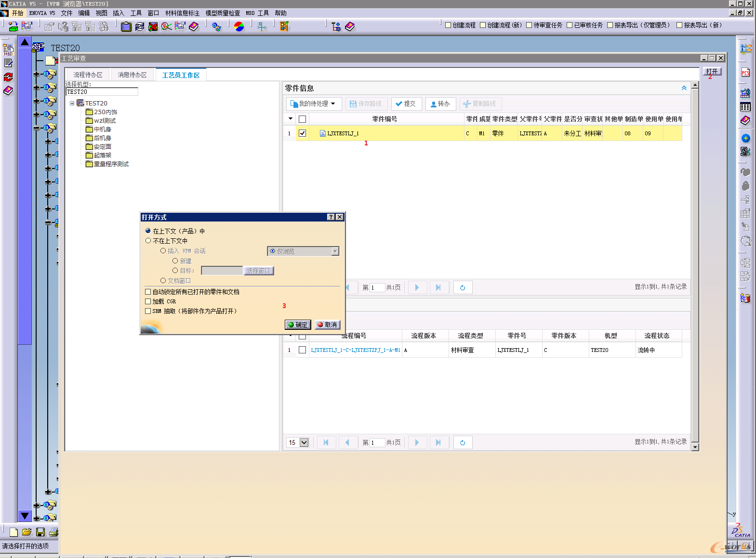Image resolution: width=756 pixels, height=558 pixels.
Task: Click the green cube with arrow icon
Action: click(x=13, y=26)
